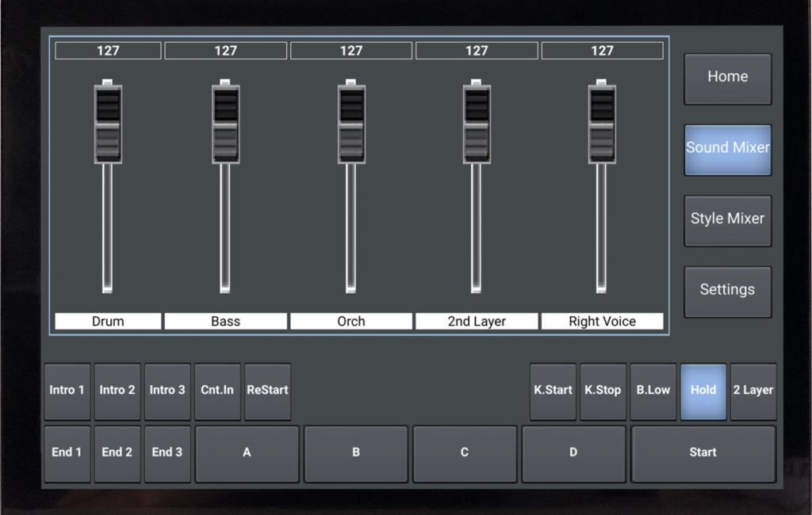Click the Bass volume fader knob
This screenshot has width=812, height=515.
pos(225,124)
